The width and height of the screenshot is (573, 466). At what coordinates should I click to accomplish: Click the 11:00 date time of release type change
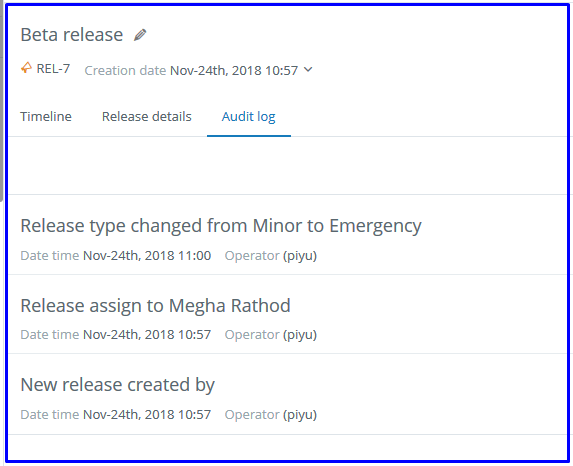[x=147, y=255]
